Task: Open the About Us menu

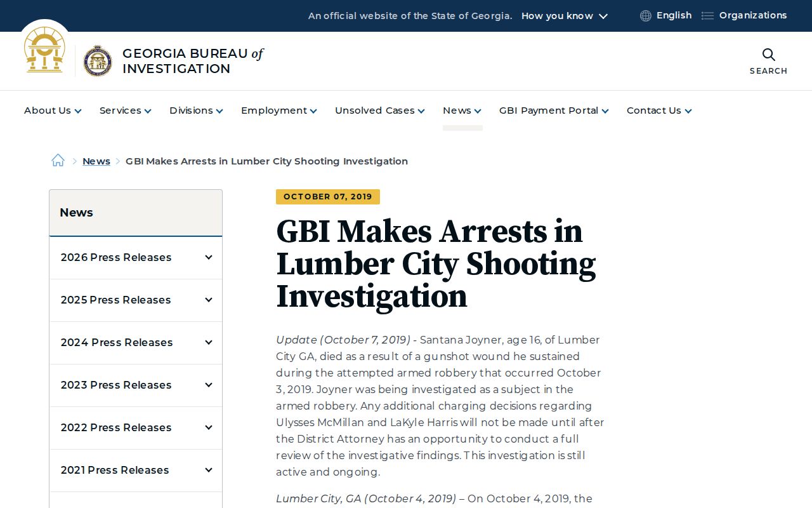Action: [x=53, y=110]
